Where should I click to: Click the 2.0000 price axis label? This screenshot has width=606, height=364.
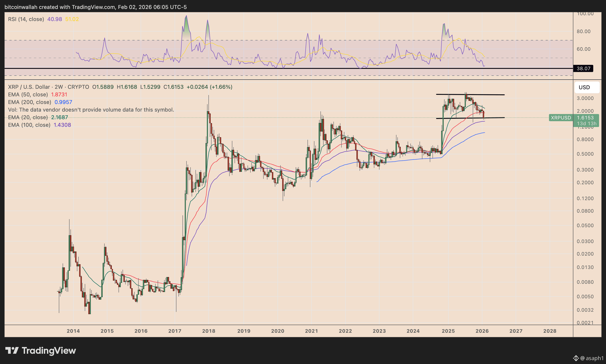(x=585, y=111)
